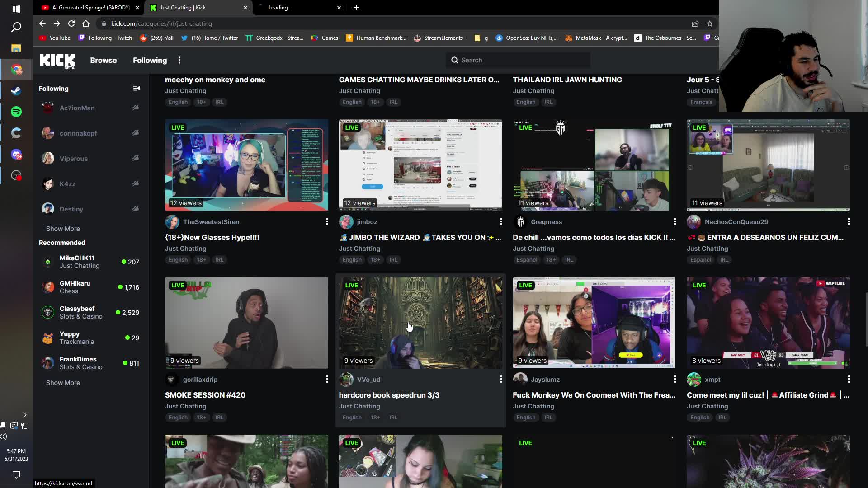The image size is (868, 488).
Task: Open the three-dot menu beside Following nav
Action: (x=179, y=60)
